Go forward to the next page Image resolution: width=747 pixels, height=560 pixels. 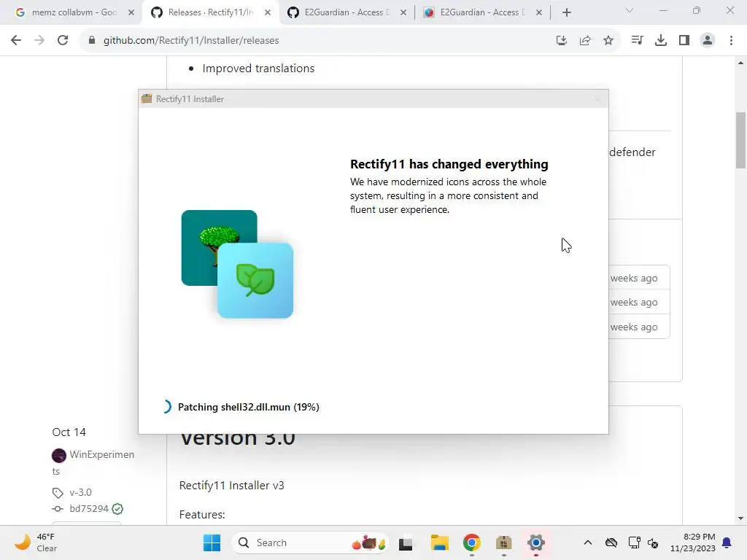click(x=39, y=41)
